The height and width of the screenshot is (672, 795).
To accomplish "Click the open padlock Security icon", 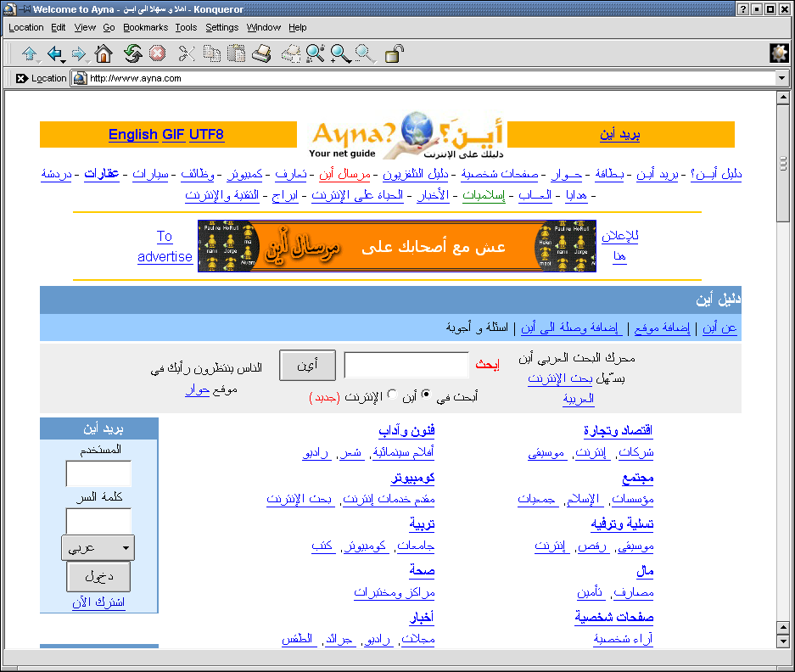I will pos(394,54).
